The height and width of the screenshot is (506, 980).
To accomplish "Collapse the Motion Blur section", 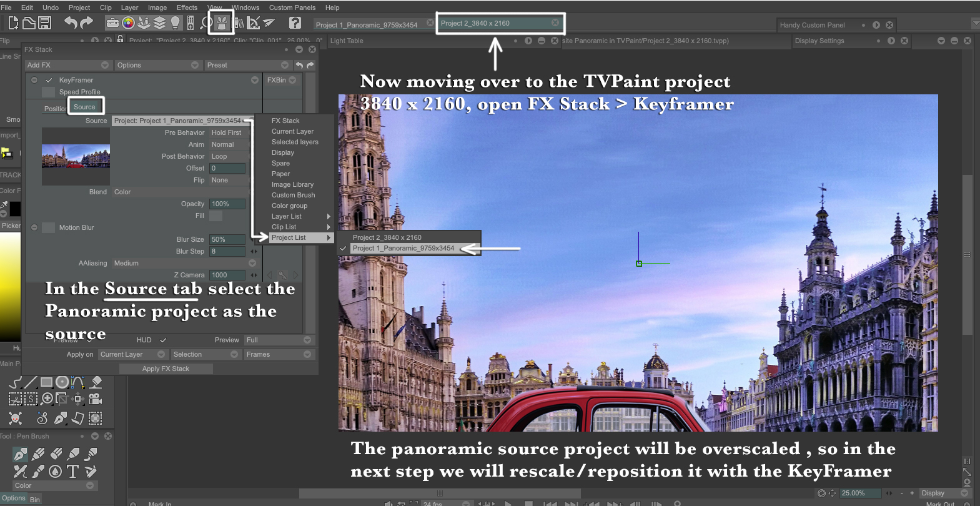I will (34, 227).
